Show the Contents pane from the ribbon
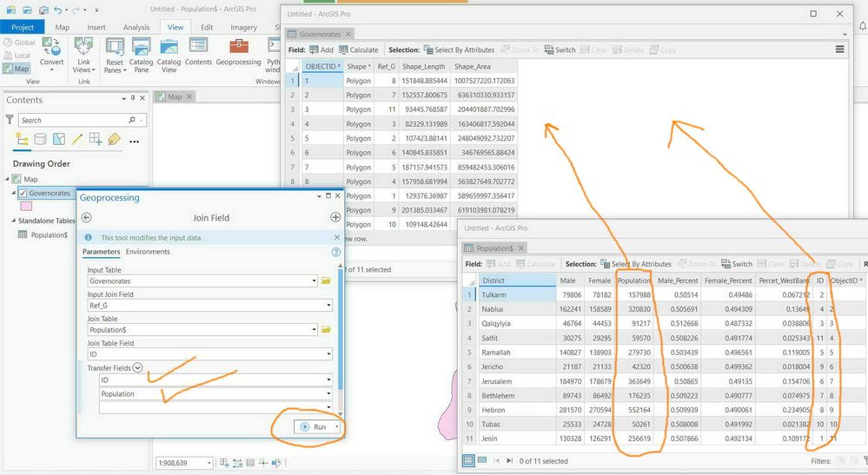Screen dimensions: 868x475 click(198, 53)
